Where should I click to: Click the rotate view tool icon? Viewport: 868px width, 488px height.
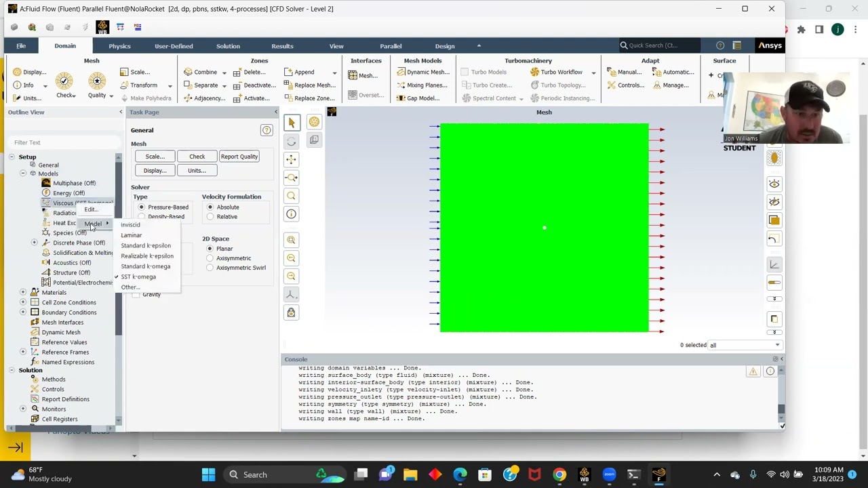click(292, 141)
